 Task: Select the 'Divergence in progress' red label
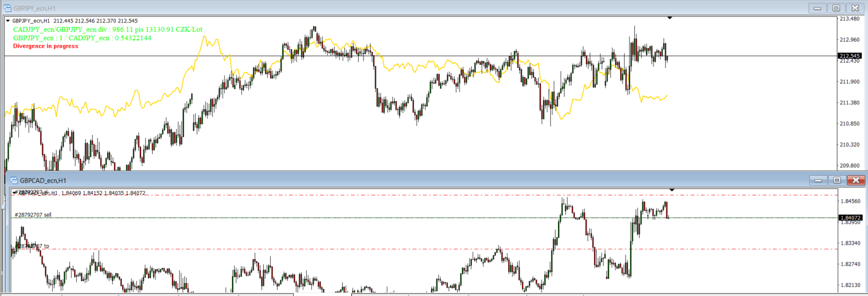pyautogui.click(x=46, y=46)
